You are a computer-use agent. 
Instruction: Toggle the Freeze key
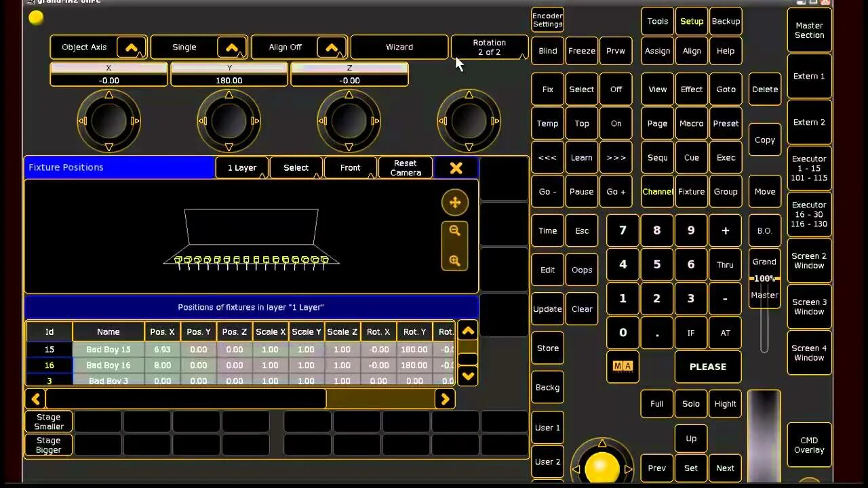tap(582, 51)
